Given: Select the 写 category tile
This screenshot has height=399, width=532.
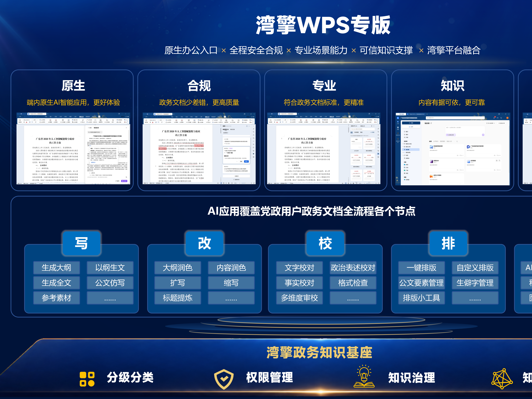Looking at the screenshot, I should (x=82, y=243).
